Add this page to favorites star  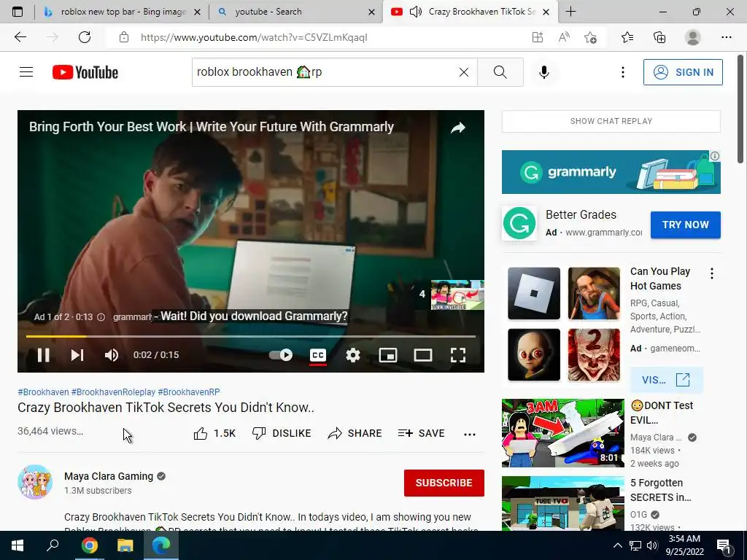590,37
